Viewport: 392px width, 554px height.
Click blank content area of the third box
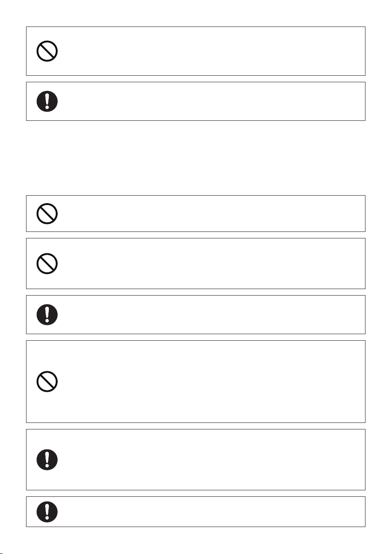pos(212,213)
